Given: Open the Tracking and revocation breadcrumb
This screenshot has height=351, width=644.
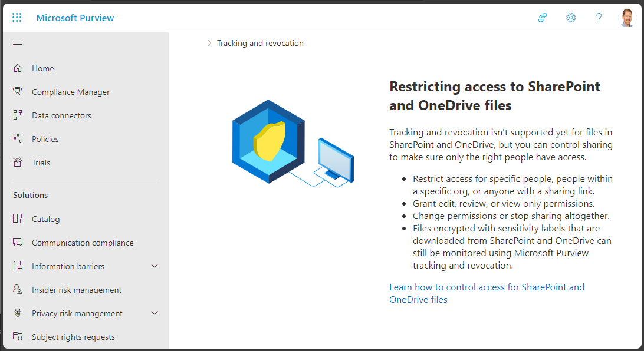Looking at the screenshot, I should (260, 43).
